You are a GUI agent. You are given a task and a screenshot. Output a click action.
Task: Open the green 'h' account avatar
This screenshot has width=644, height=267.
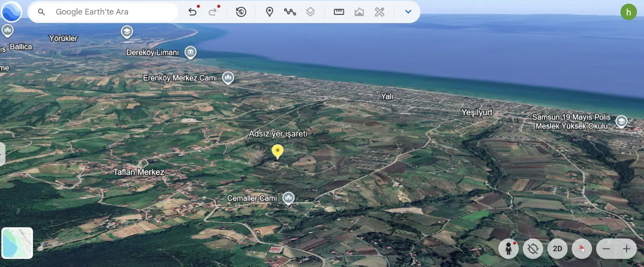click(629, 12)
